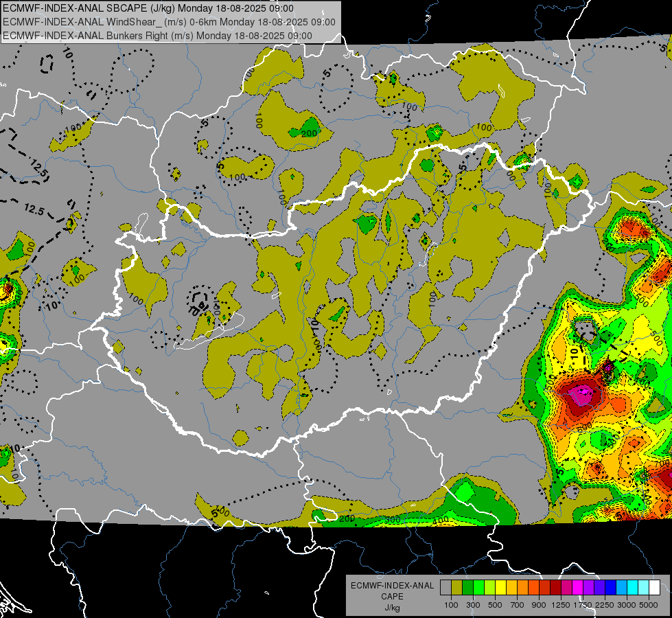Click the J/kg unit label in legend
This screenshot has height=618, width=672.
tap(393, 608)
